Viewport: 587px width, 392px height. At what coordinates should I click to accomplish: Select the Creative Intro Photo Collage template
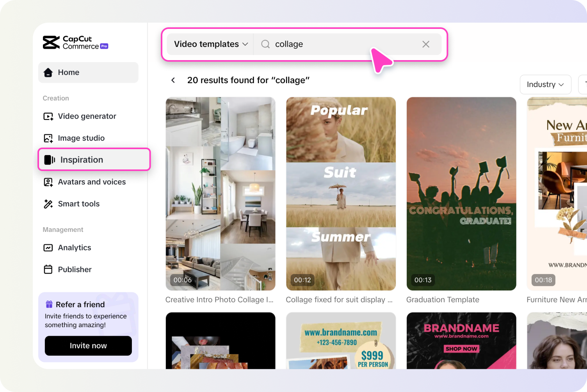click(x=220, y=193)
